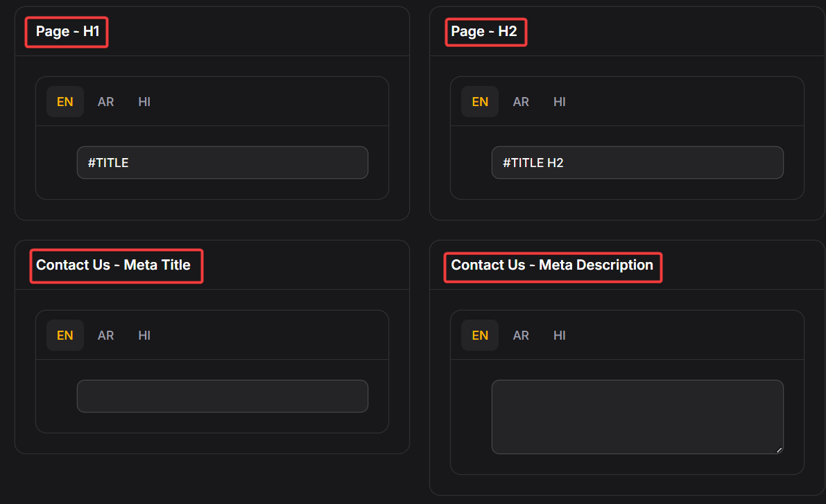This screenshot has height=504, width=826.
Task: Click the Contact Us - Meta Title heading
Action: point(114,265)
